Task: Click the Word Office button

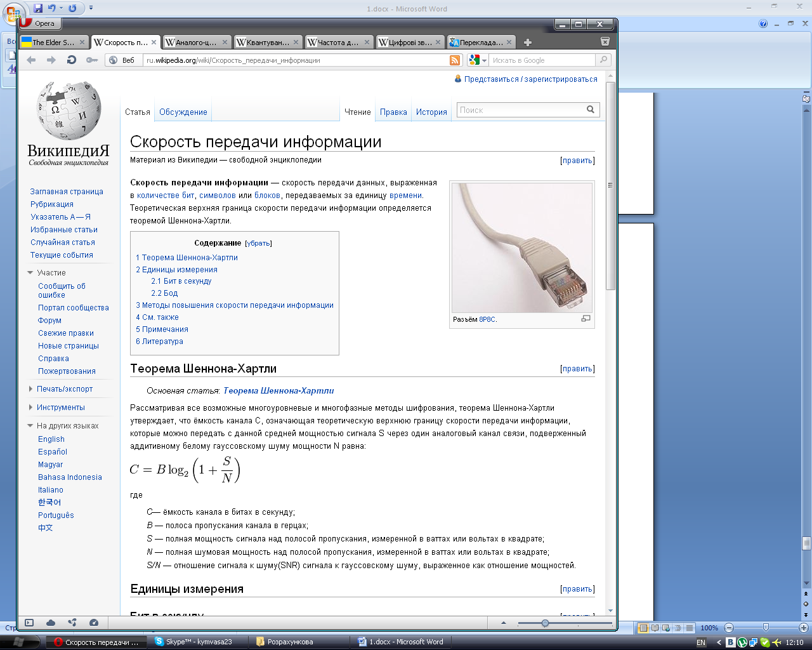Action: pos(13,13)
